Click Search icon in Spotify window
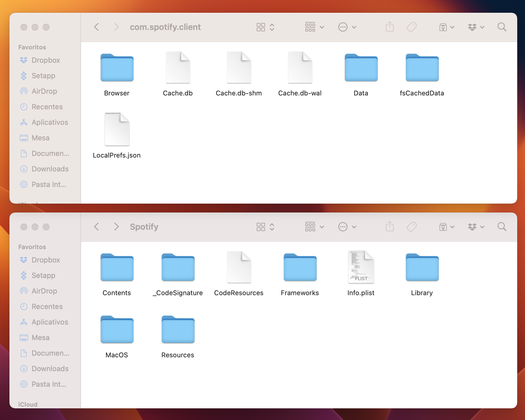 point(502,227)
